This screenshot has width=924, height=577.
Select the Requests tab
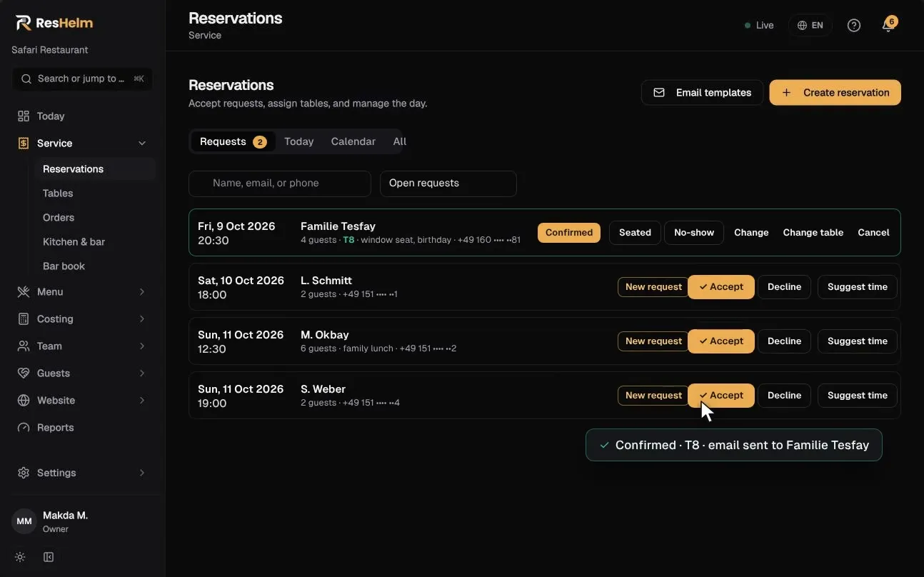click(x=233, y=141)
